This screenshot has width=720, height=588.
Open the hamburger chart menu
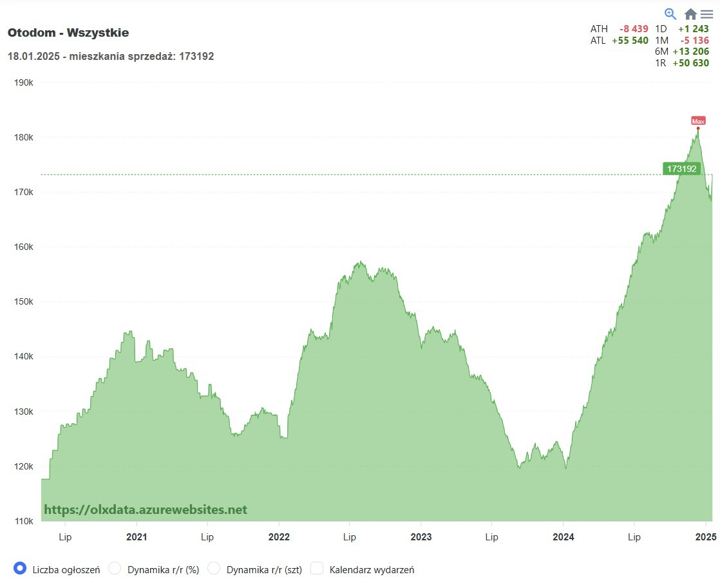coord(706,14)
